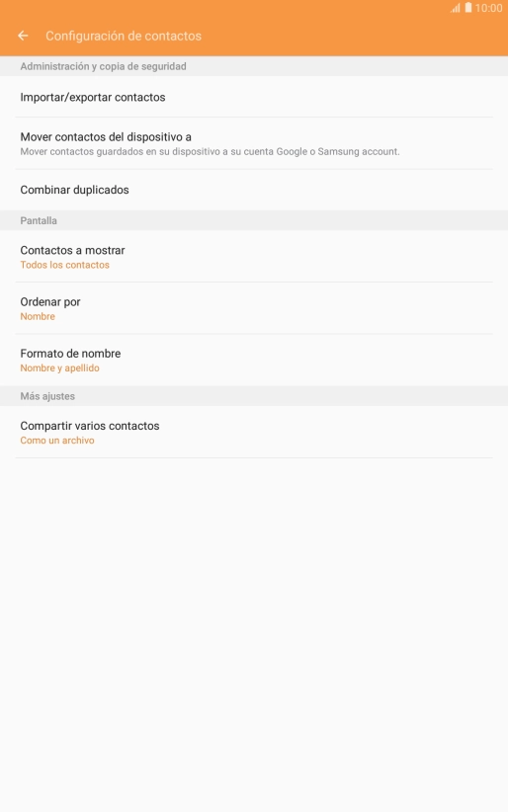508x812 pixels.
Task: Tap the back arrow icon
Action: pyautogui.click(x=23, y=36)
